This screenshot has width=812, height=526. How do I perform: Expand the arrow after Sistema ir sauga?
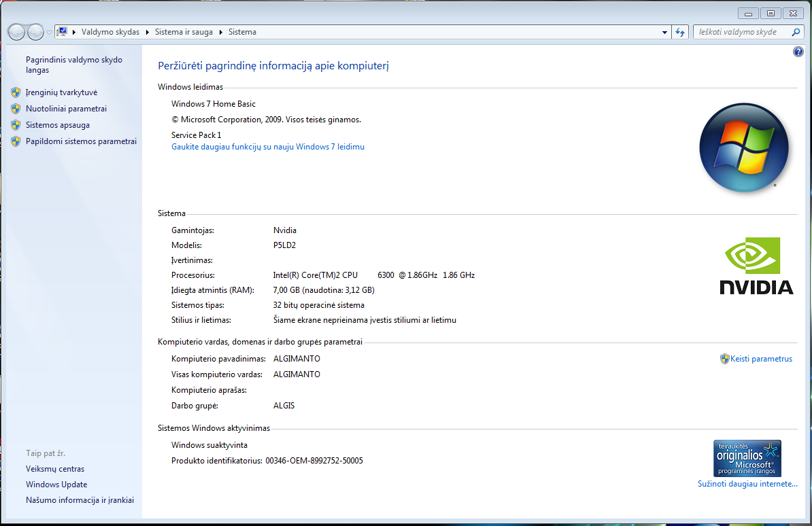pyautogui.click(x=220, y=32)
